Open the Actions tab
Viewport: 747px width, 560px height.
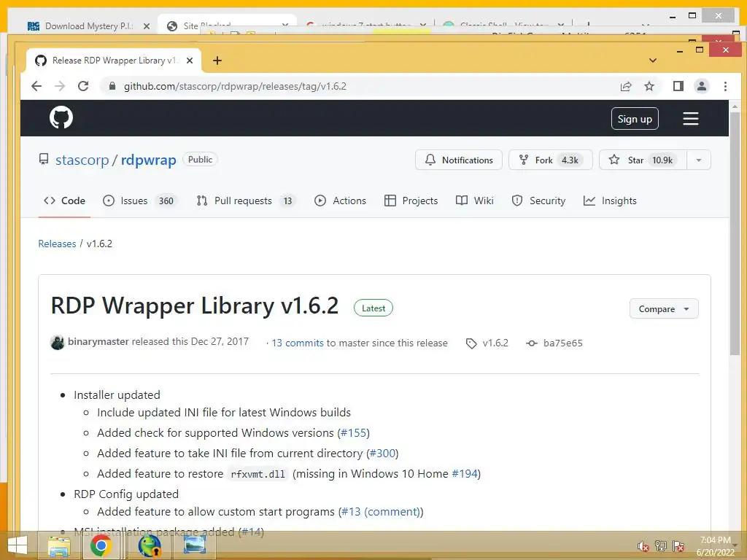[x=340, y=201]
